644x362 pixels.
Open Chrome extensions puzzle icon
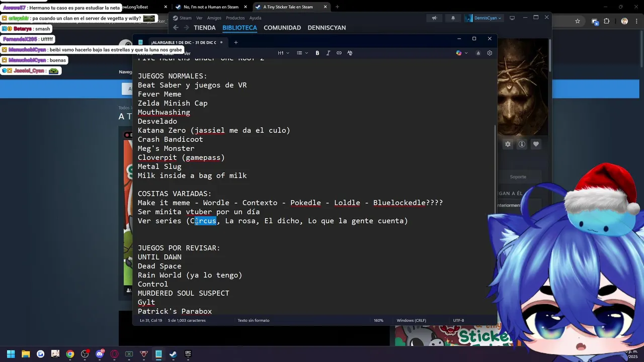coord(606,21)
